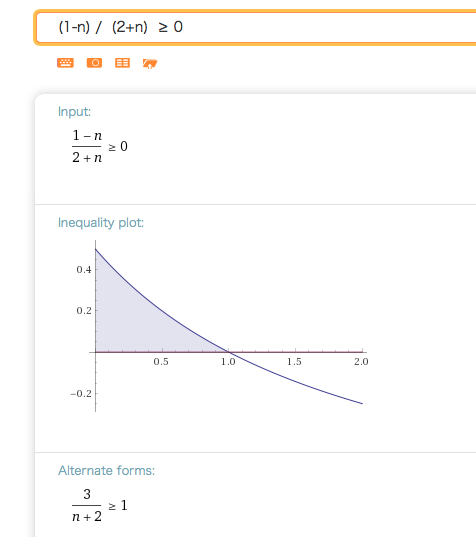The width and height of the screenshot is (476, 537).
Task: Select the alternate form 3/(n+2) ≥ 1
Action: pos(100,505)
